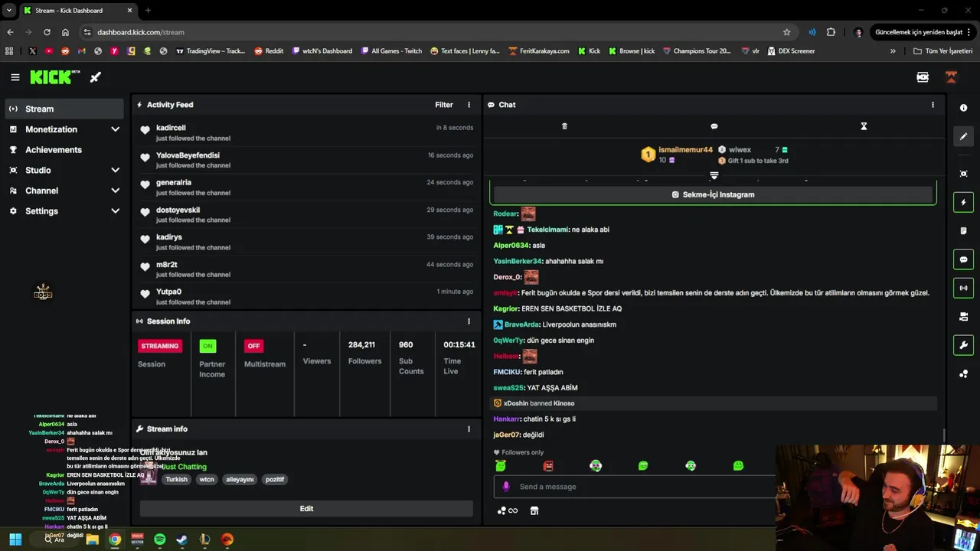The height and width of the screenshot is (551, 980).
Task: Click the Turkish language tag
Action: coord(176,480)
